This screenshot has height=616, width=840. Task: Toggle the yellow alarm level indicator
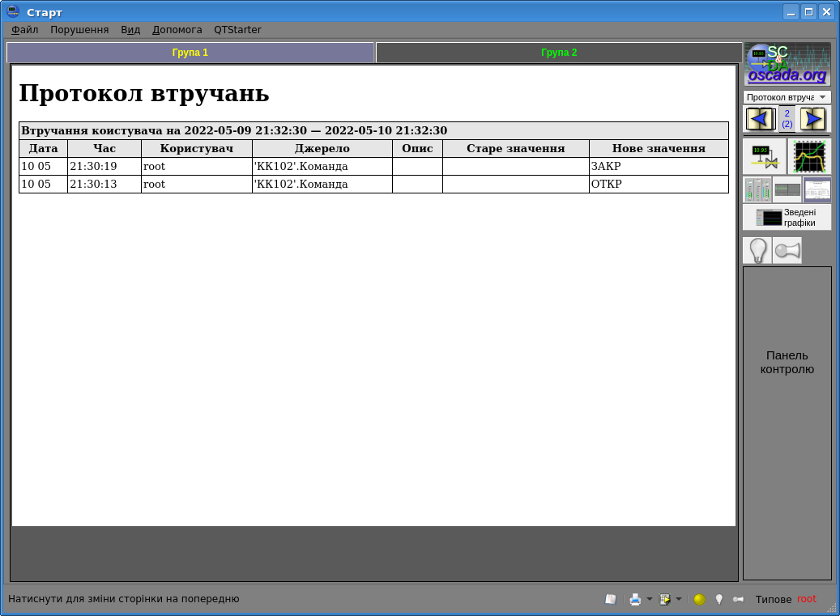tap(699, 600)
